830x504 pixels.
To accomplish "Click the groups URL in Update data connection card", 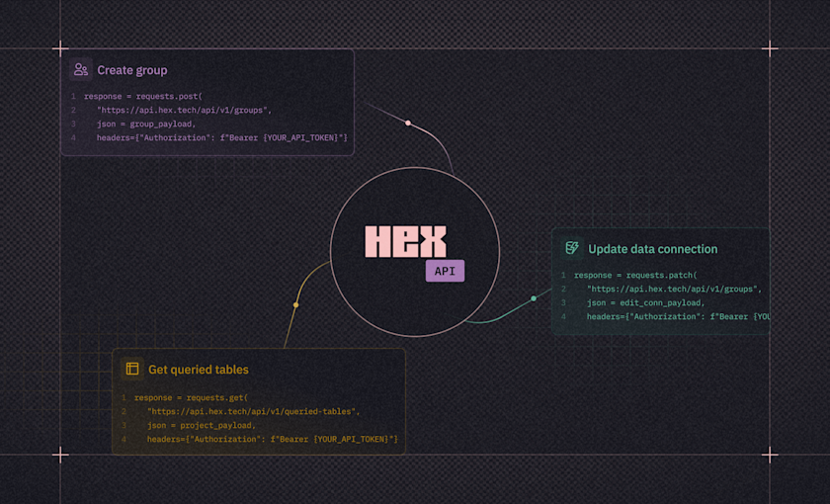I will (674, 289).
